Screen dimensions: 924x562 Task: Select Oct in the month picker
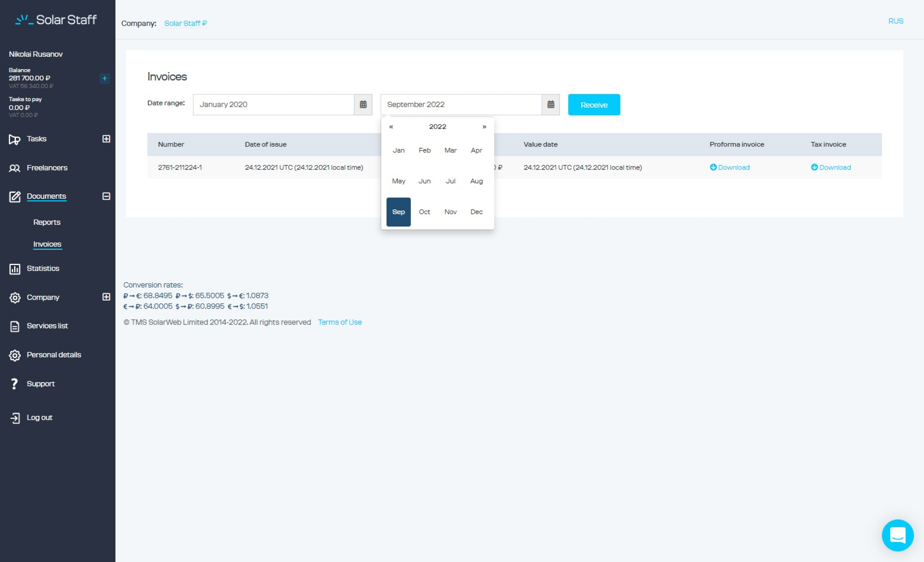[424, 212]
